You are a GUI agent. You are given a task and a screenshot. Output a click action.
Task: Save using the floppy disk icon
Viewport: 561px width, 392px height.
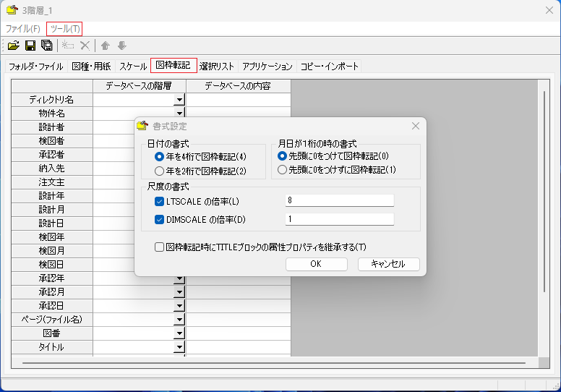click(x=30, y=46)
